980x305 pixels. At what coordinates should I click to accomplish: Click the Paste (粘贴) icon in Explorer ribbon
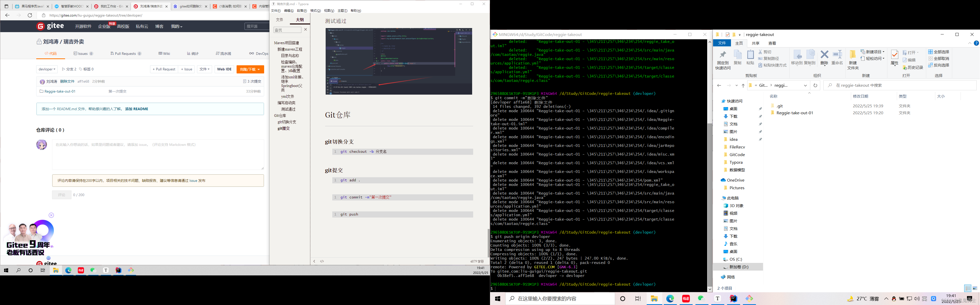[750, 57]
